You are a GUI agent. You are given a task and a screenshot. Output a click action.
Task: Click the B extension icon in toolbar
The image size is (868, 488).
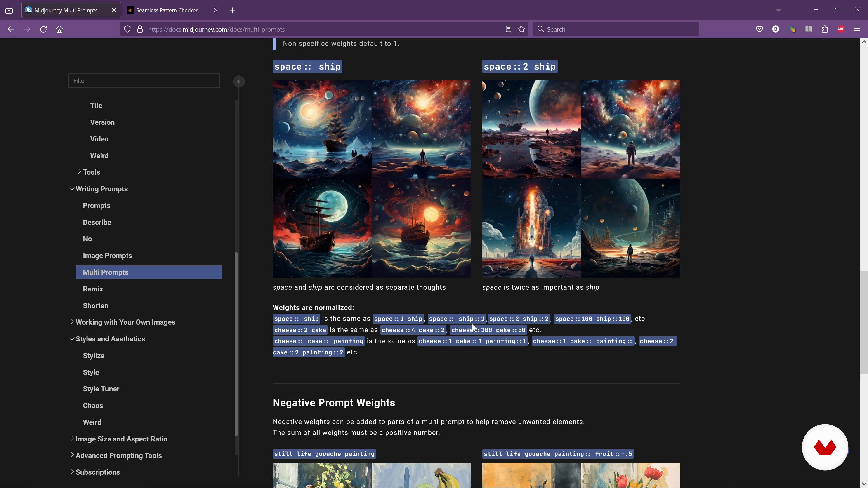(776, 29)
